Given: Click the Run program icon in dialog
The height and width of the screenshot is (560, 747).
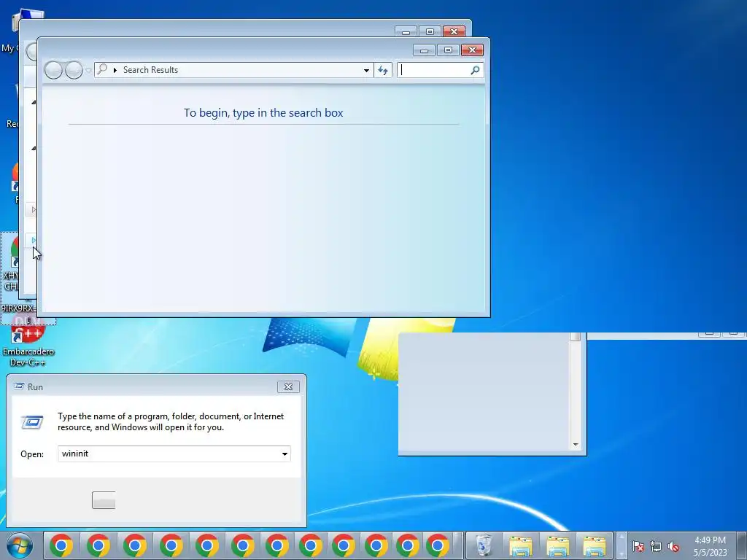Looking at the screenshot, I should coord(32,422).
